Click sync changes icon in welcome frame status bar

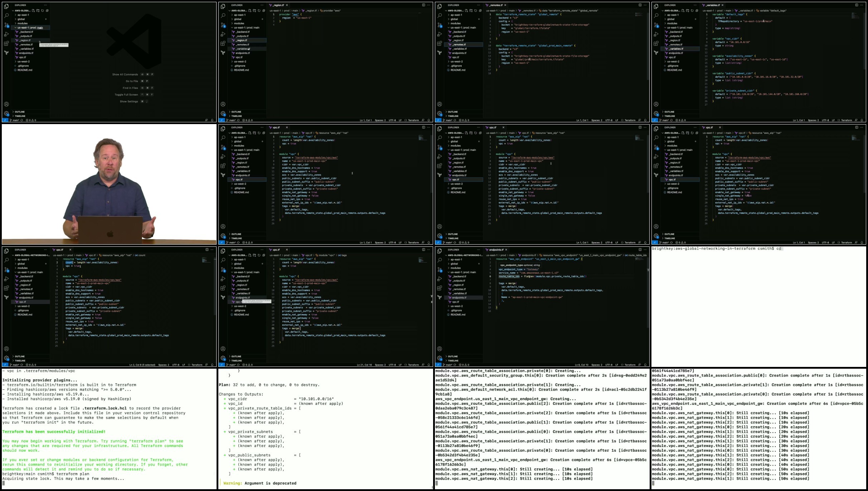[x=21, y=120]
